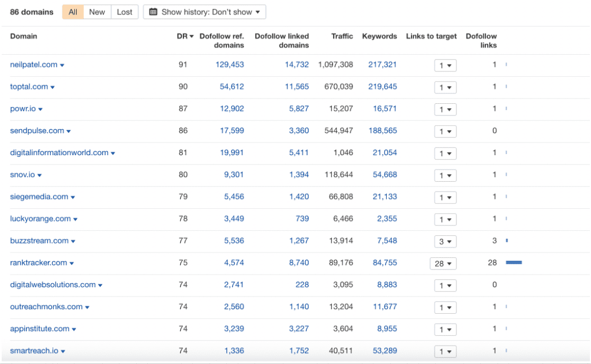Screen dimensions: 591x364
Task: Open the digitalwebsolutions.com domain link
Action: 53,285
